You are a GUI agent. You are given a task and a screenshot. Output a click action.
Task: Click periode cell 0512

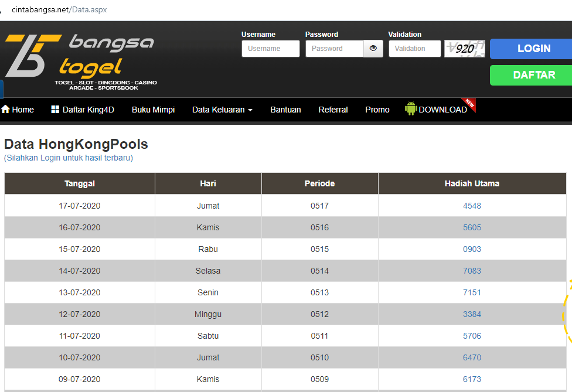319,314
